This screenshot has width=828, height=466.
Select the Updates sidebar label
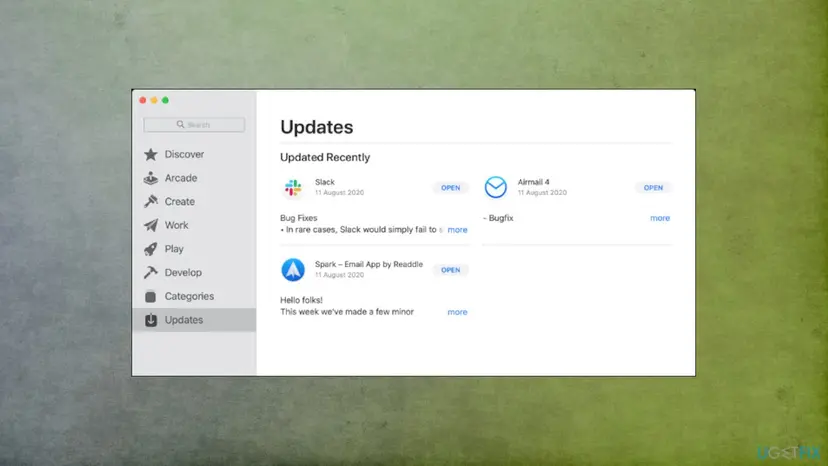(x=184, y=320)
